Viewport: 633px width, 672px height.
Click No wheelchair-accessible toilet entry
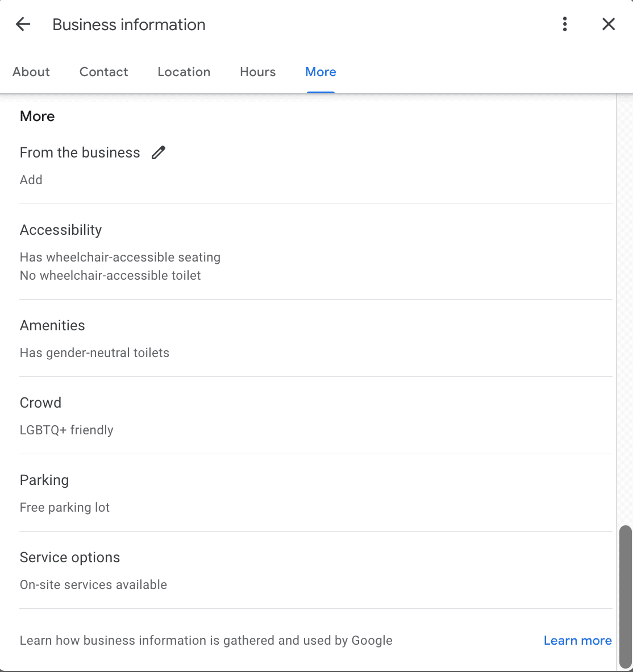point(110,275)
